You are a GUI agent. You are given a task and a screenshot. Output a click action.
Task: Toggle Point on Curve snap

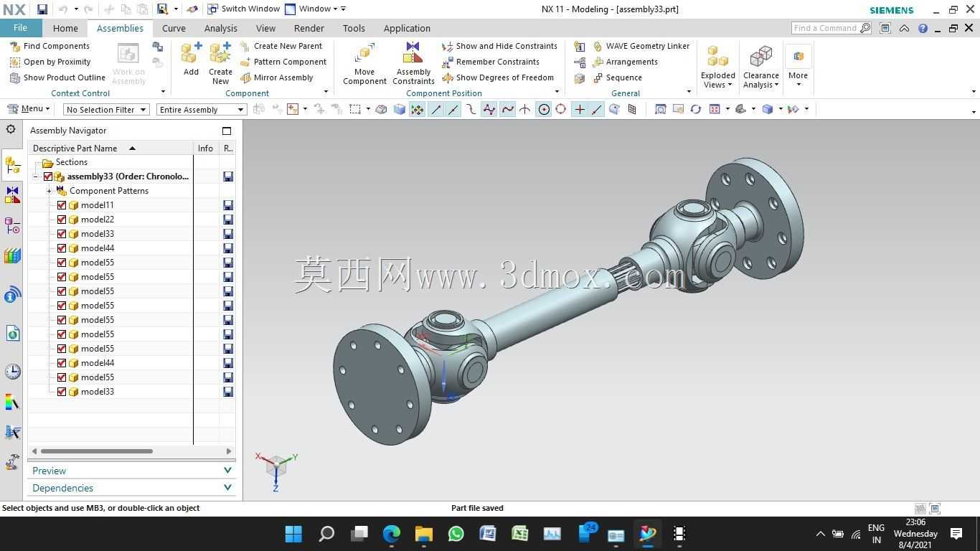pos(597,109)
